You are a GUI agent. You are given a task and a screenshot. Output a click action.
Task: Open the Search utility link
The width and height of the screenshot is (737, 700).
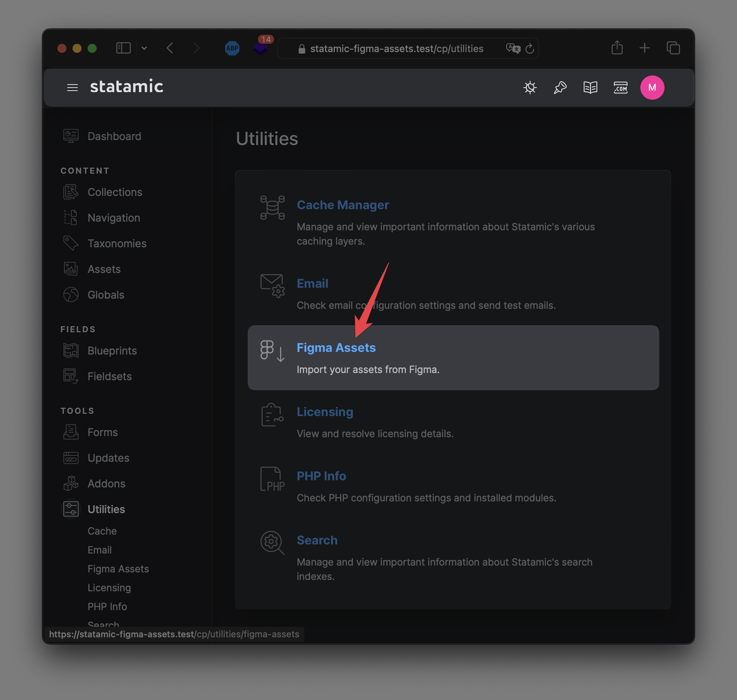point(317,540)
